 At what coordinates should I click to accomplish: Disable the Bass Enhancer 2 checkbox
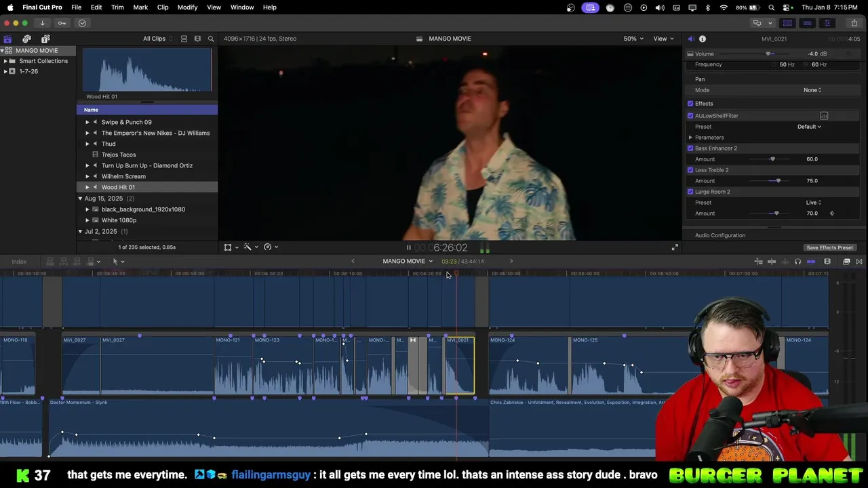coord(690,148)
